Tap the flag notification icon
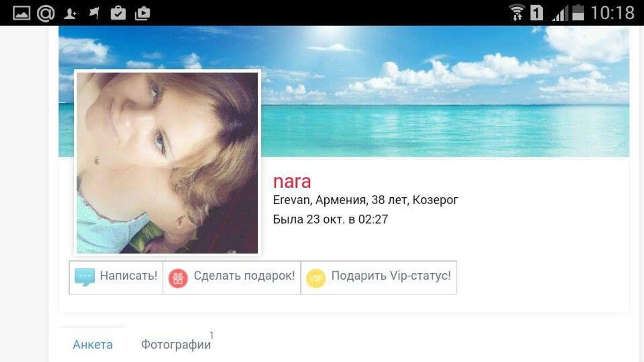 94,13
